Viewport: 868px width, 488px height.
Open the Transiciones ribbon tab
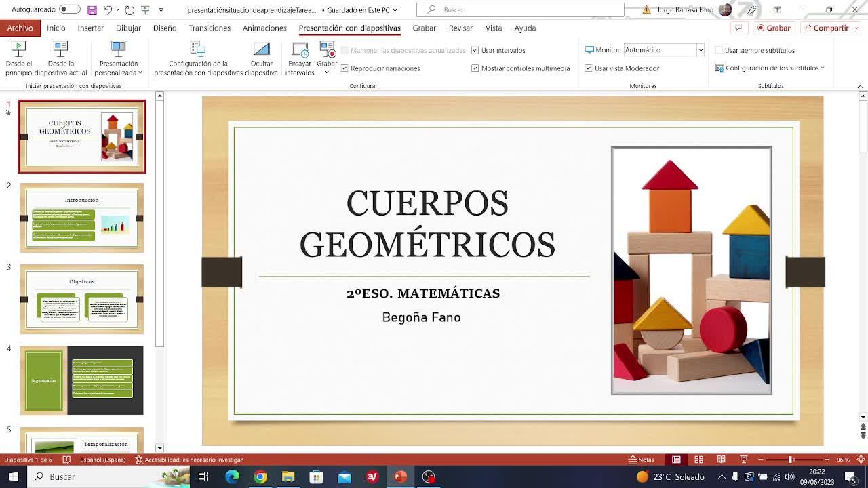[210, 28]
